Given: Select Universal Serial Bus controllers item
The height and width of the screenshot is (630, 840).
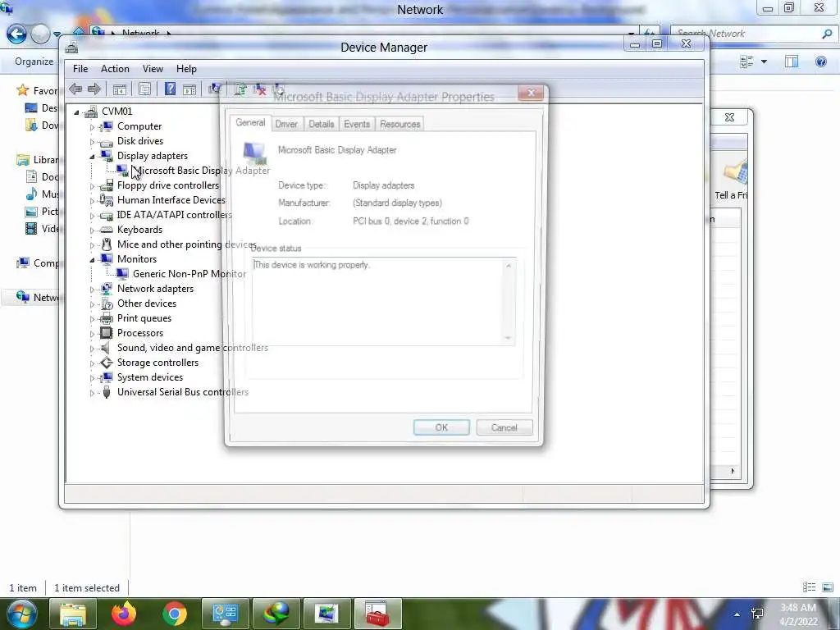Looking at the screenshot, I should tap(183, 392).
